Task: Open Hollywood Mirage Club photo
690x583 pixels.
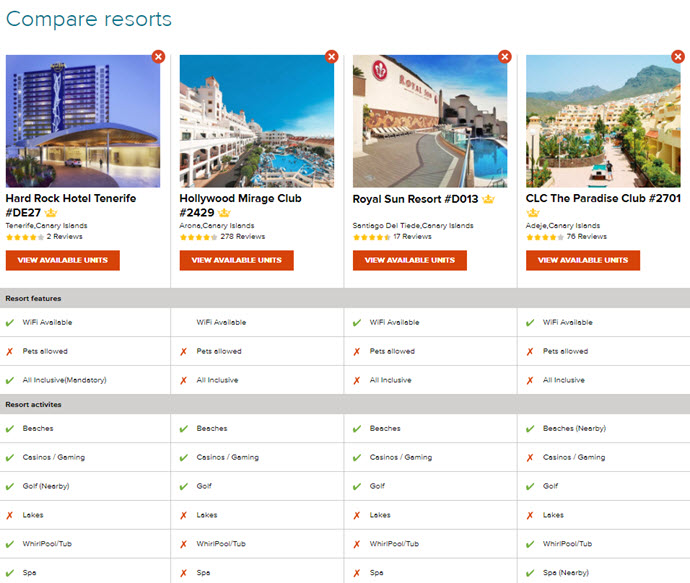Action: click(257, 121)
